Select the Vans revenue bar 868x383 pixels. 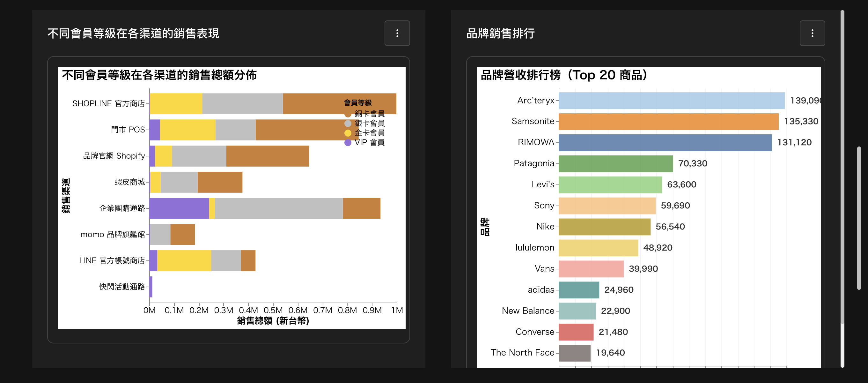pyautogui.click(x=591, y=269)
